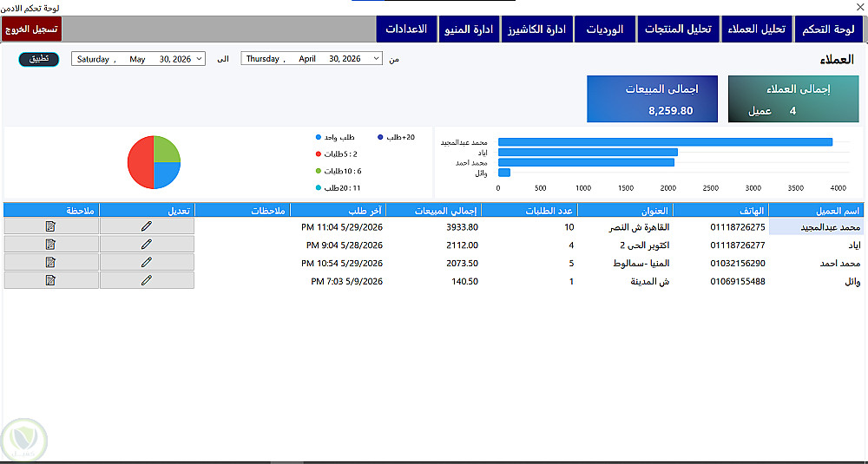This screenshot has width=868, height=464.
Task: Open note icon for محمد عبدالمجيد row
Action: (51, 225)
